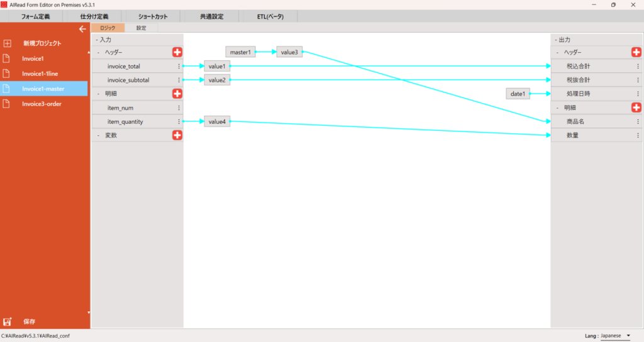This screenshot has width=644, height=342.
Task: Click the red plus icon beside output ヘッダー
Action: coord(636,52)
